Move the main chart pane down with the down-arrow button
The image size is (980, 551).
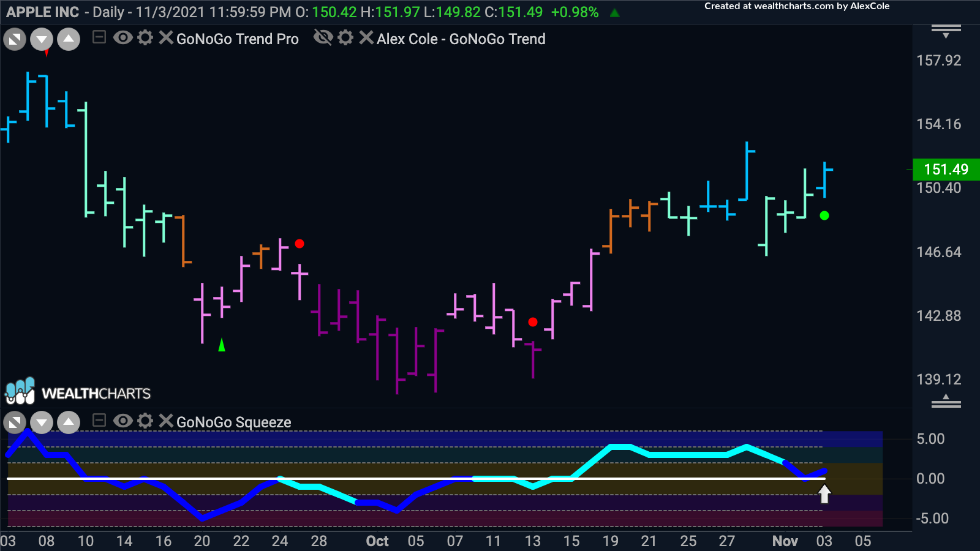(42, 40)
